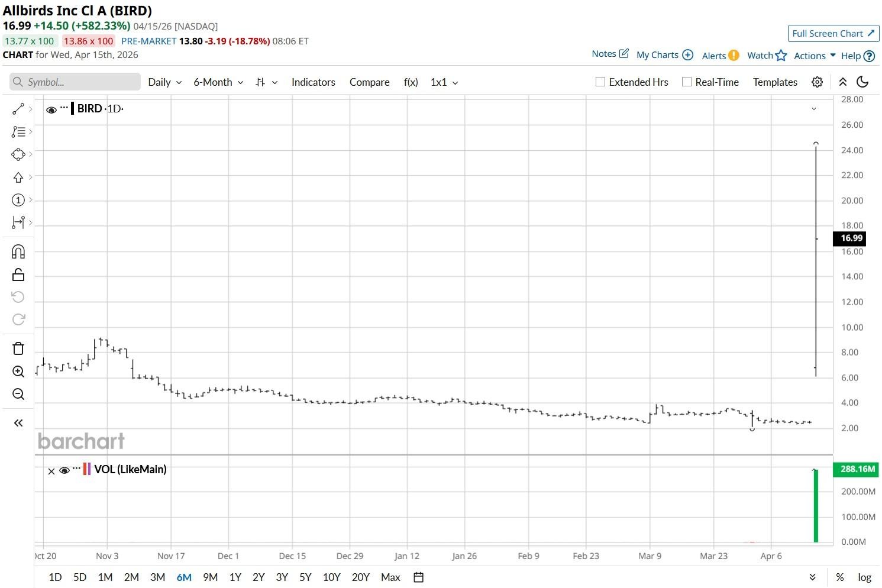Enable the Extended Hrs checkbox
This screenshot has width=882, height=588.
[x=600, y=82]
